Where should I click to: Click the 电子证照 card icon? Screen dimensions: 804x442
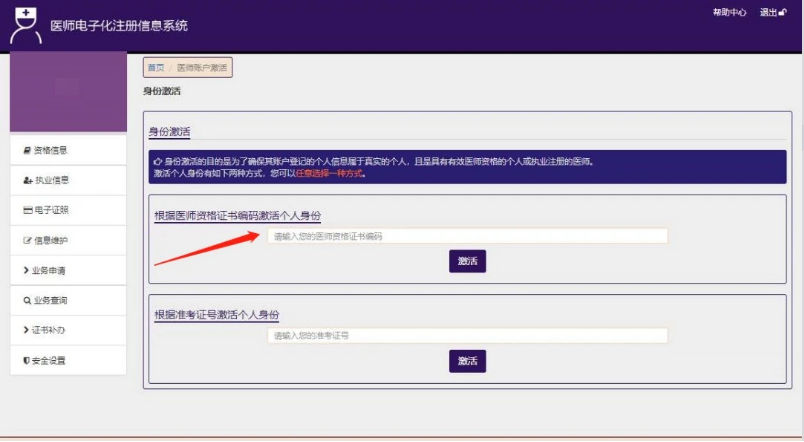pos(28,210)
